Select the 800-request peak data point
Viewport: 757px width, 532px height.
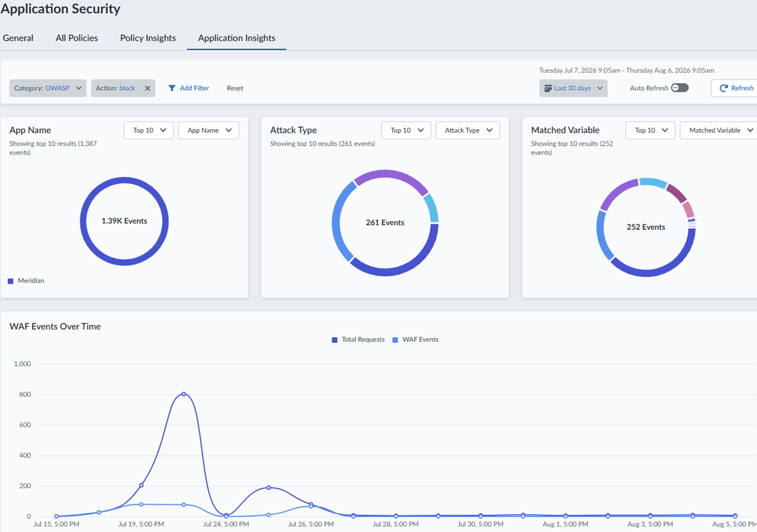click(184, 394)
